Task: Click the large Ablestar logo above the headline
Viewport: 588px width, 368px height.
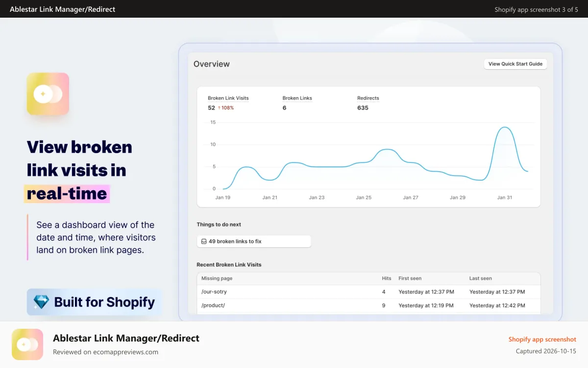Action: tap(48, 94)
